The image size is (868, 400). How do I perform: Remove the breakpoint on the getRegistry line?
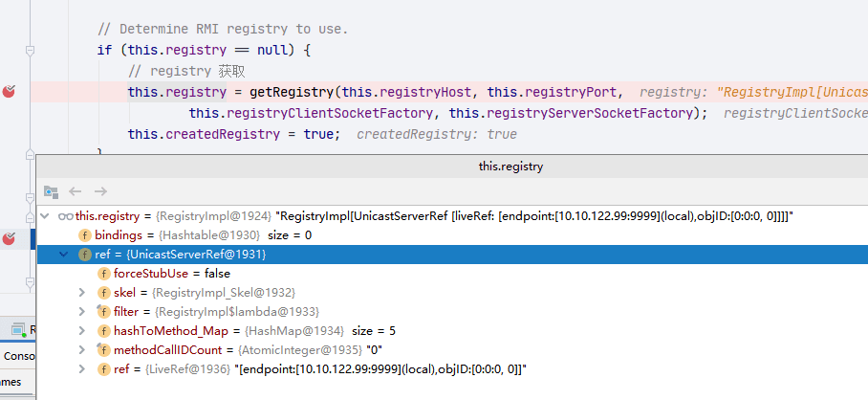coord(9,92)
